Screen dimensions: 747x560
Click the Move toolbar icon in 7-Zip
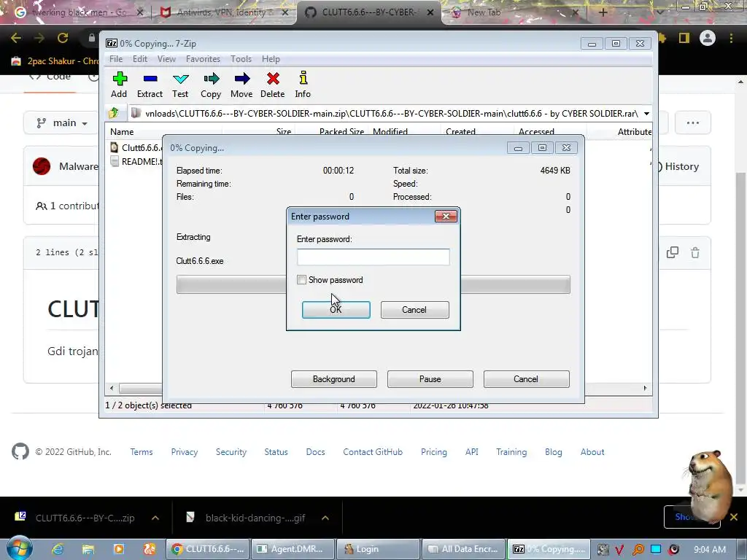[x=241, y=85]
